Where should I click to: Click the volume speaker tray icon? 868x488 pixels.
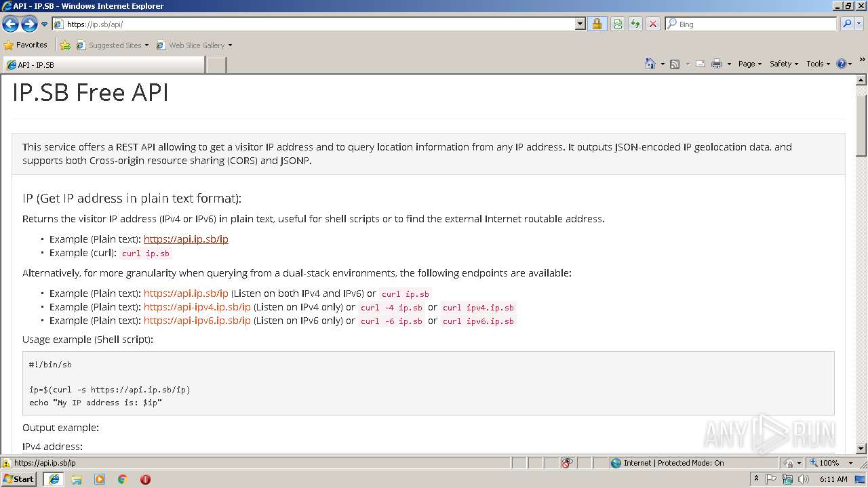(804, 479)
